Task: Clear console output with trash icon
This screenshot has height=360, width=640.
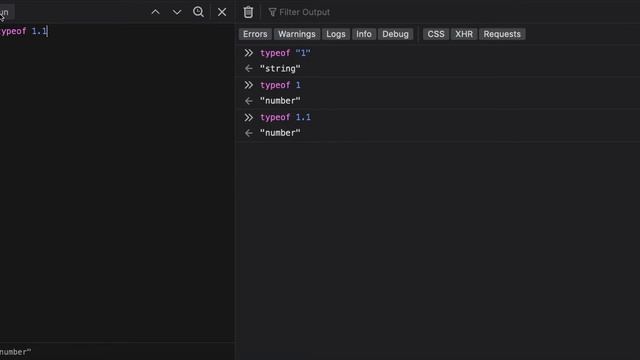Action: pyautogui.click(x=248, y=12)
